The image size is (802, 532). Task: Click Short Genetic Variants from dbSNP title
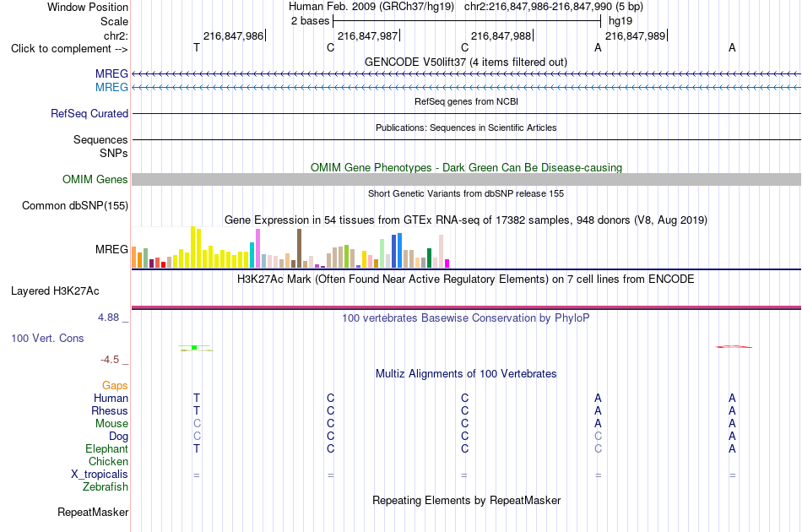coord(466,193)
